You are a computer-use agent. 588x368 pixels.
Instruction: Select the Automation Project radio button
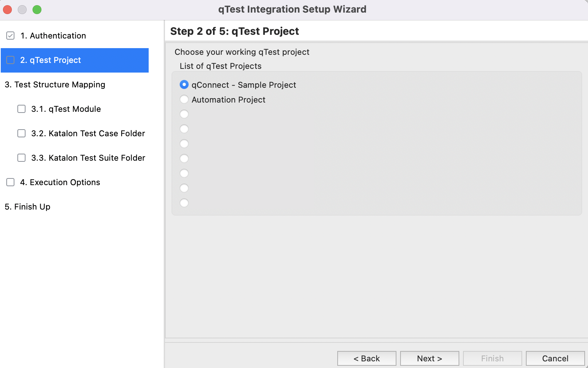coord(184,99)
